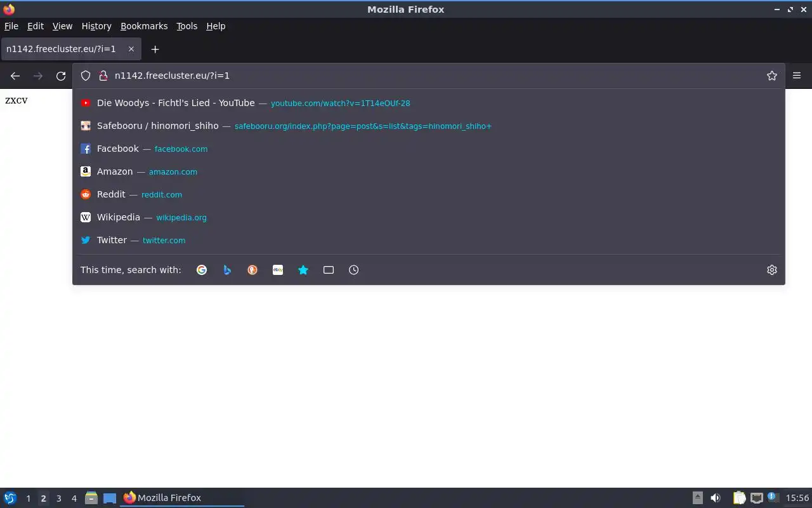Select the n1142.freecluster.eu/?i=1 tab
The width and height of the screenshot is (812, 508).
coord(70,49)
